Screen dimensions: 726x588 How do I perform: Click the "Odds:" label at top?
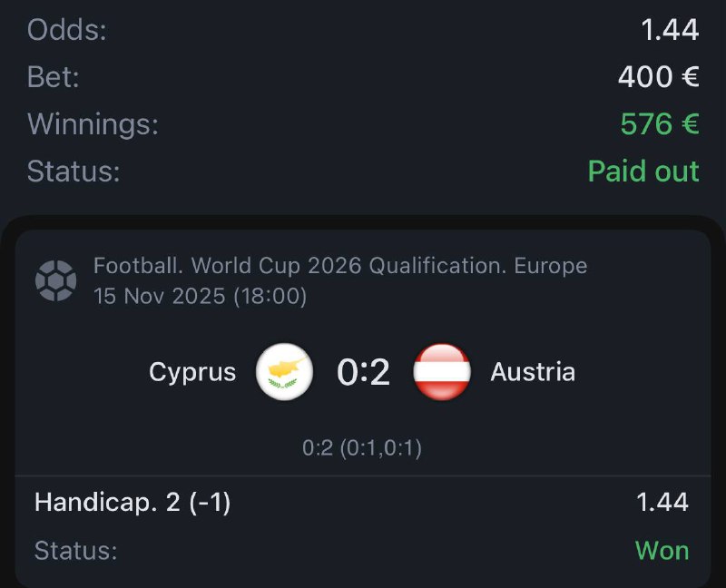pos(67,30)
